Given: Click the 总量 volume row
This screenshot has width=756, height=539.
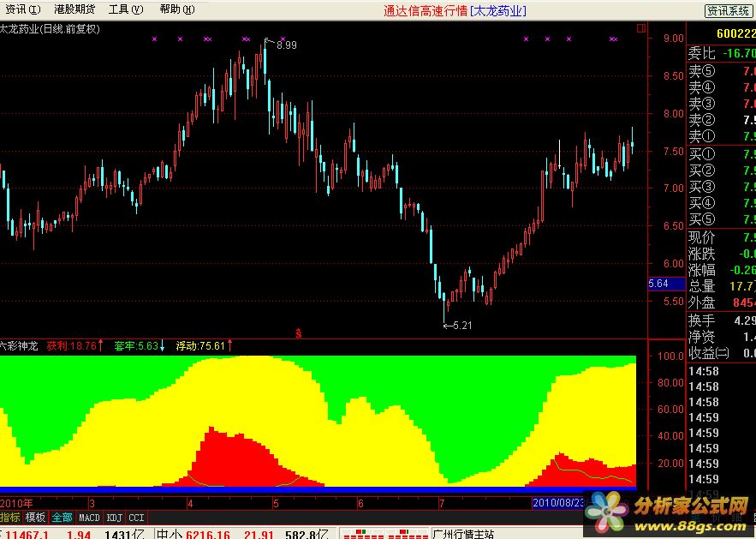Looking at the screenshot, I should [721, 286].
